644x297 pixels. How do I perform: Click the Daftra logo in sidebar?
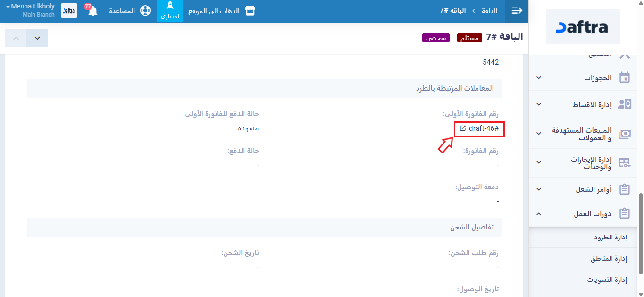tap(583, 27)
